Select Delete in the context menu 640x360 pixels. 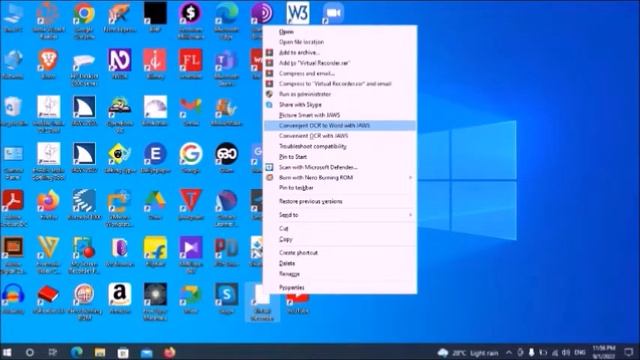(340, 263)
